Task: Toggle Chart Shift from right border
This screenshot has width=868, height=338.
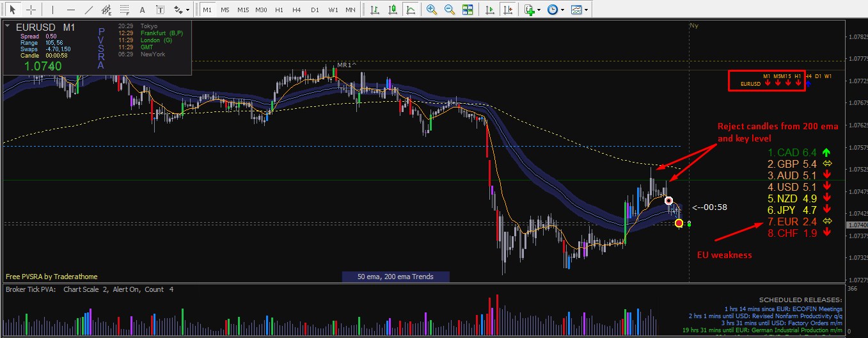Action: click(508, 10)
